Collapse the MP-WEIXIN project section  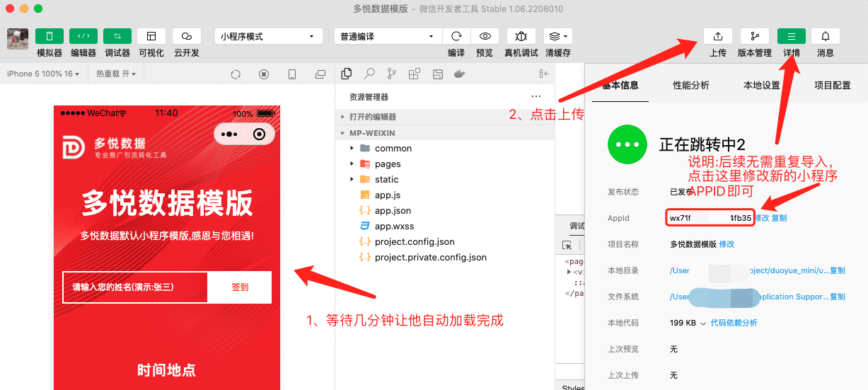tap(445, 132)
